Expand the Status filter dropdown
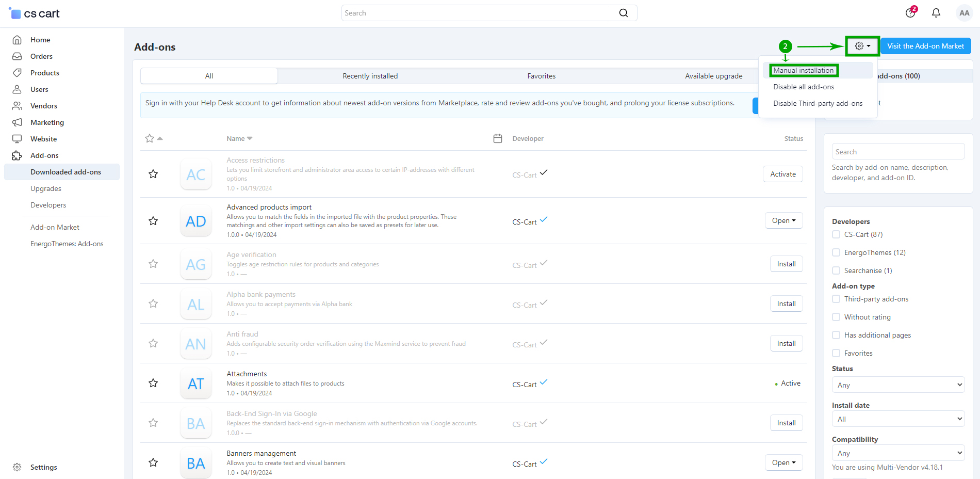 pos(897,385)
